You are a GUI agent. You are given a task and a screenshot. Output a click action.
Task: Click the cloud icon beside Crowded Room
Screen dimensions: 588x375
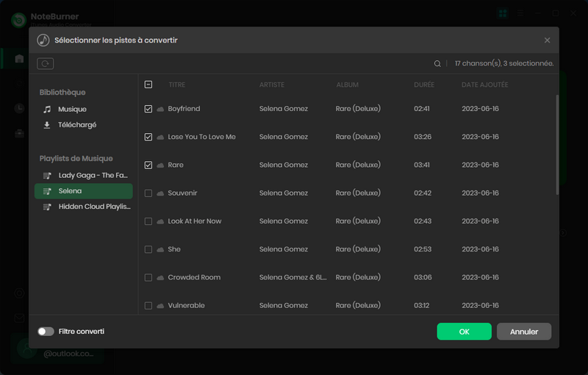click(x=160, y=278)
